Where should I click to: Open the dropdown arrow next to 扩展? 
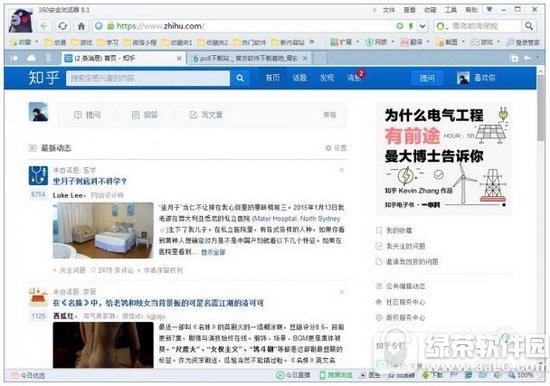tap(357, 42)
